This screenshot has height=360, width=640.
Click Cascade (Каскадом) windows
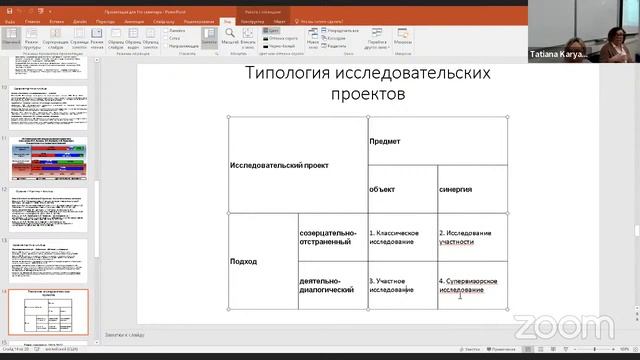coord(333,38)
